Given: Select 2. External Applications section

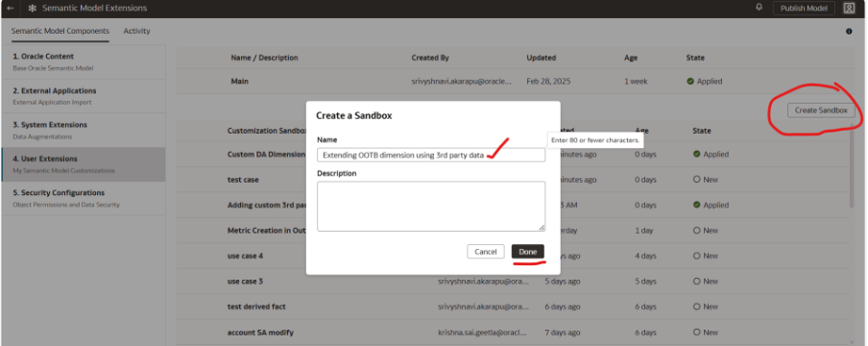Looking at the screenshot, I should pos(83,96).
